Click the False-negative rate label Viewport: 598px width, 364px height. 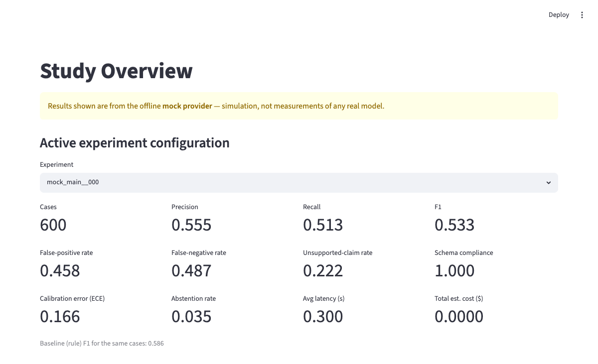click(199, 252)
